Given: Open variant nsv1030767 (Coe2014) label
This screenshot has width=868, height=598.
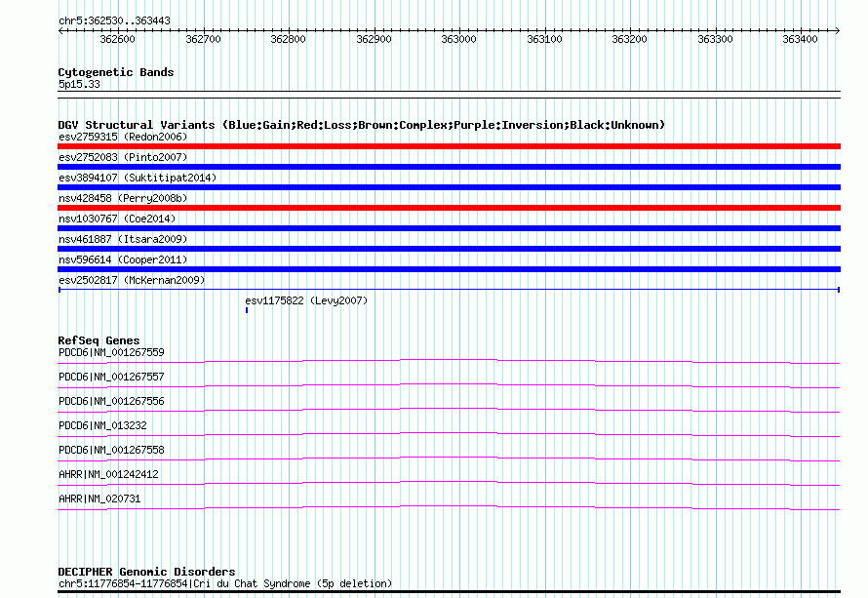Looking at the screenshot, I should point(117,219).
